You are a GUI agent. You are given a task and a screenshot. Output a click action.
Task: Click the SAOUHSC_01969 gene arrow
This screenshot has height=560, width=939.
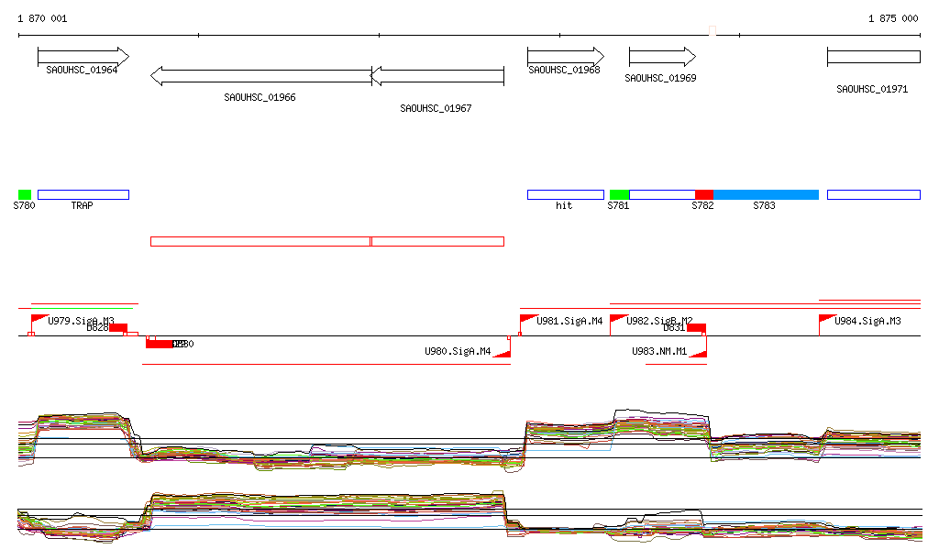662,57
